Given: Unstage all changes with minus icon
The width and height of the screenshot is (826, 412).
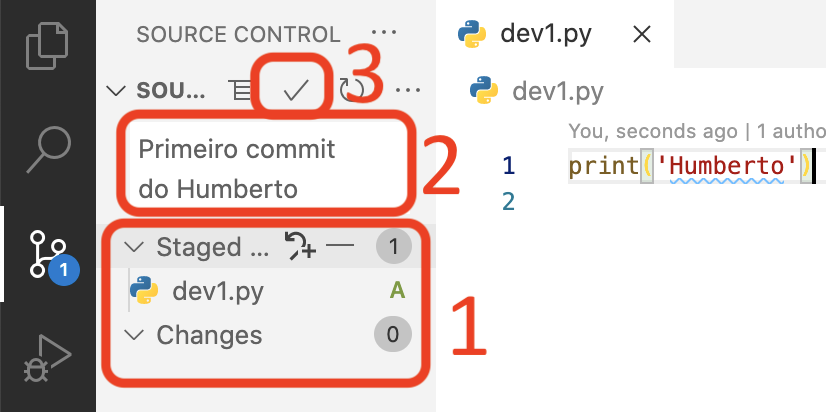Looking at the screenshot, I should [340, 246].
